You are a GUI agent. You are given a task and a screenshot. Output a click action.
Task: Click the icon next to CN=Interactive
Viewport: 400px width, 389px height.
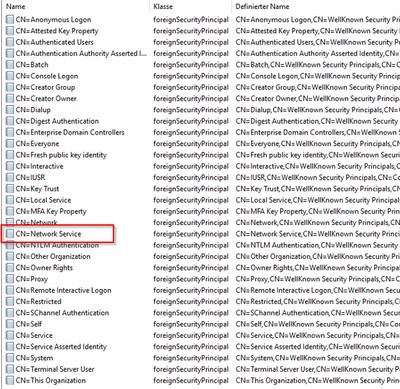click(10, 166)
